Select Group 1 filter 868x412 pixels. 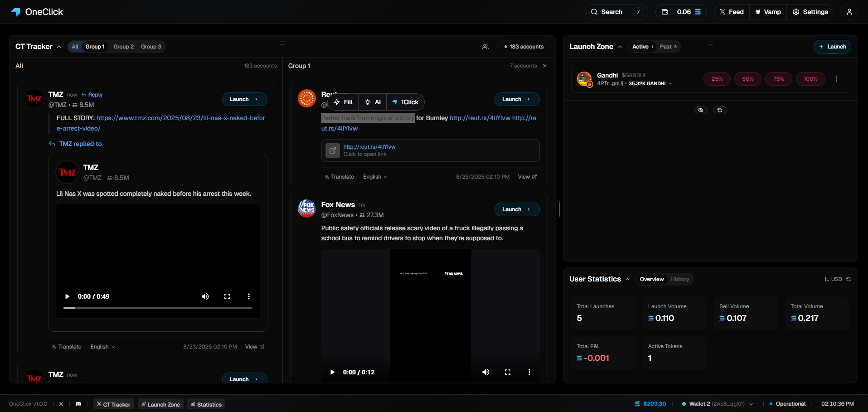click(95, 47)
